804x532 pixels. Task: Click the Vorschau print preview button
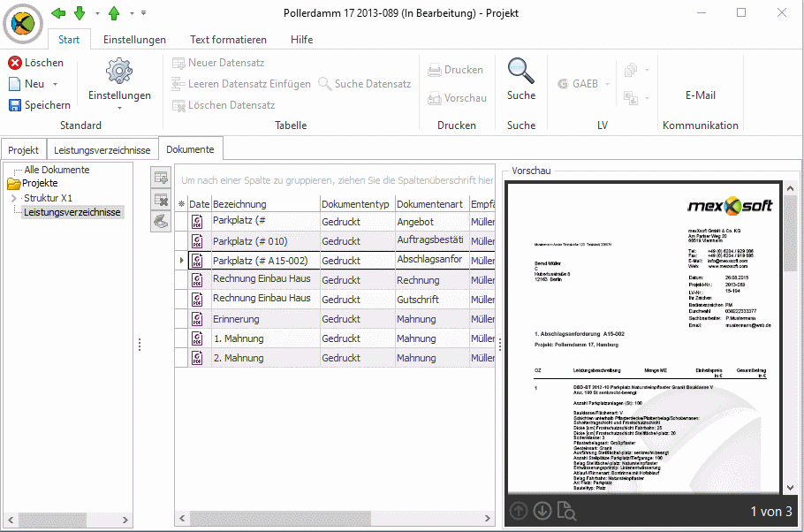[x=458, y=98]
